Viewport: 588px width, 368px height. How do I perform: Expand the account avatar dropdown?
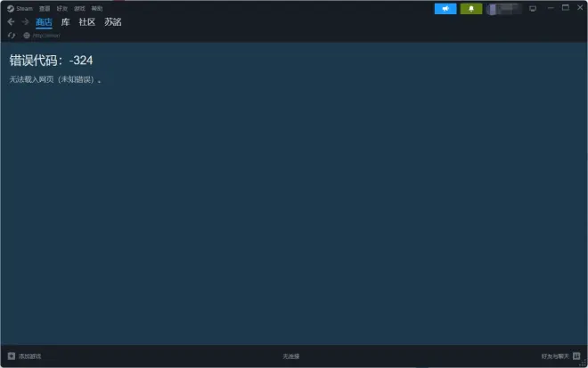[503, 9]
